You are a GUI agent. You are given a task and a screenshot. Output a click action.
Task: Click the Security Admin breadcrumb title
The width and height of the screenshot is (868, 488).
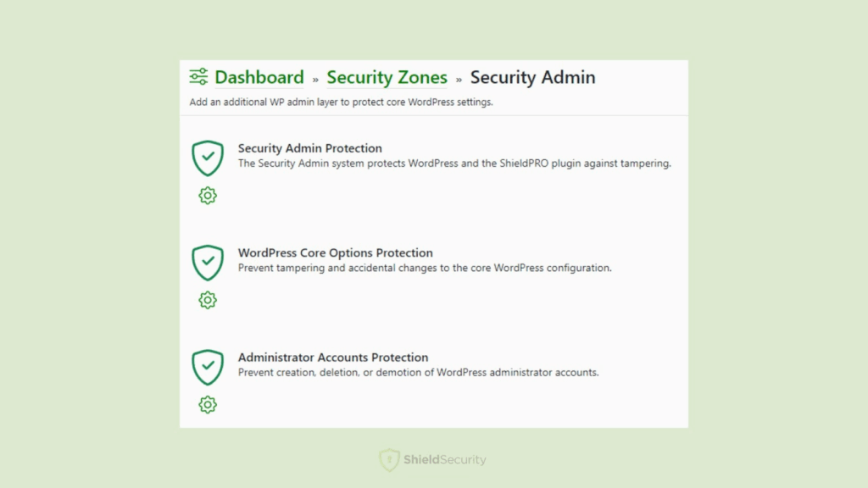(x=532, y=77)
